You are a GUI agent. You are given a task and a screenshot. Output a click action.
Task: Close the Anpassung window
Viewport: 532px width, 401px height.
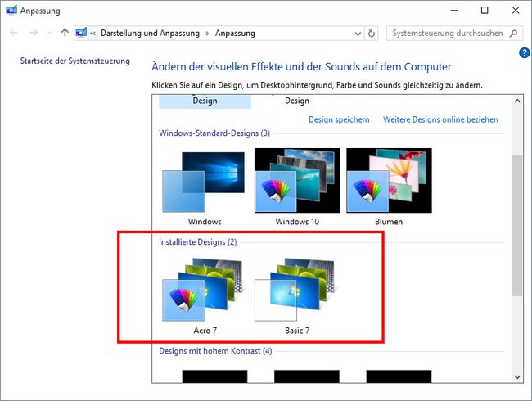[516, 11]
